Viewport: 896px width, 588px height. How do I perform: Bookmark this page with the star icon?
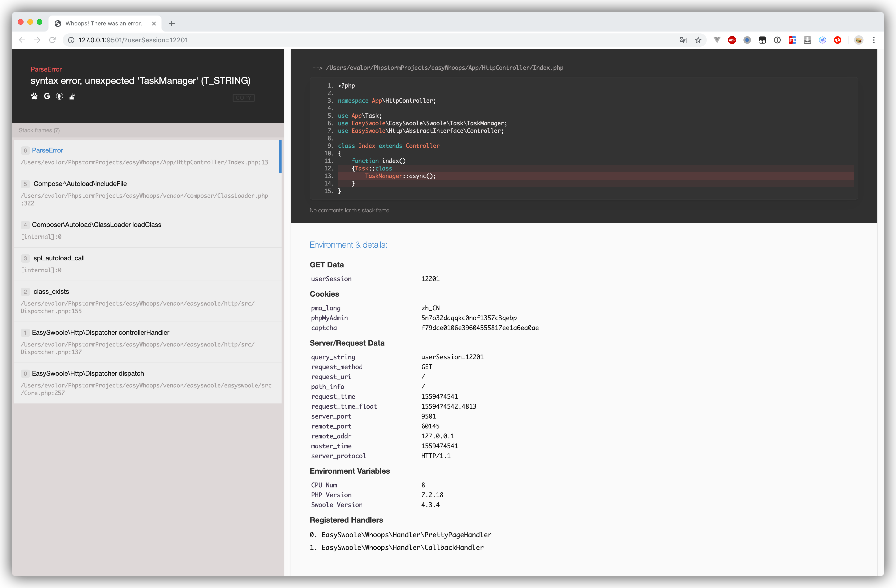(698, 40)
